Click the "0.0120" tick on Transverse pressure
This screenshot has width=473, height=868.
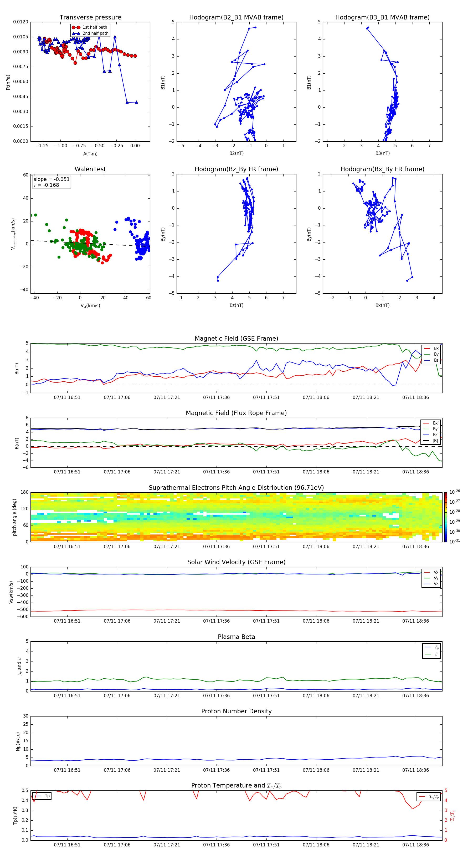(x=20, y=22)
